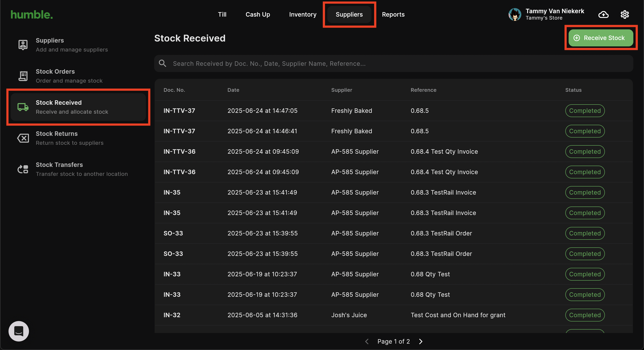Click the Stock Received truck icon

click(23, 107)
